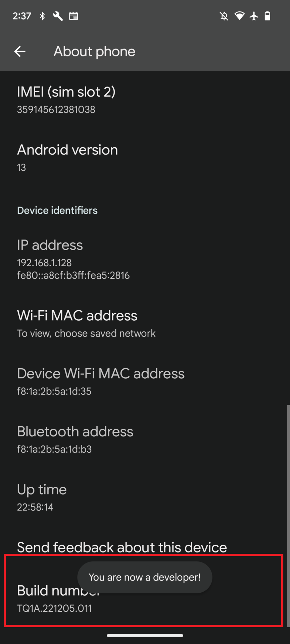Tap the Bluetooth status icon
The image size is (290, 644).
[42, 16]
